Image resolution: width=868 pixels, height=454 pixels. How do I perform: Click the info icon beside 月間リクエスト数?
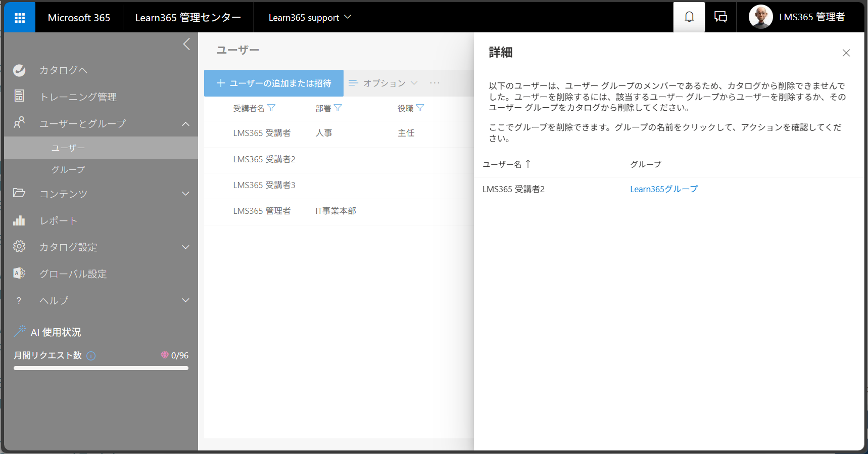91,355
